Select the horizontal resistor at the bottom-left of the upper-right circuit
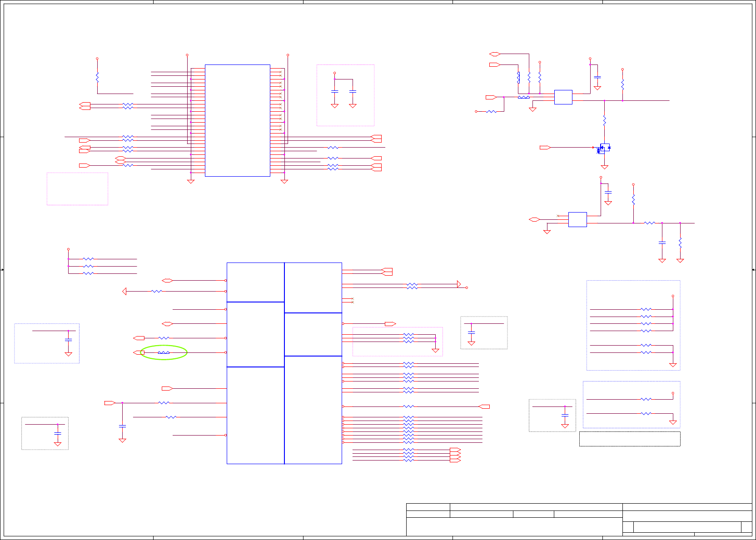This screenshot has height=540, width=756. 491,111
